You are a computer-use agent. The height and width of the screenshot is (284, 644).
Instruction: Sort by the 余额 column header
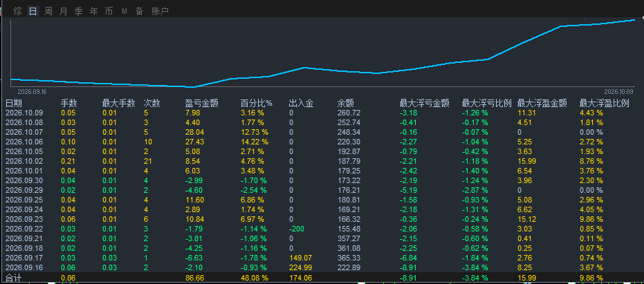[345, 104]
